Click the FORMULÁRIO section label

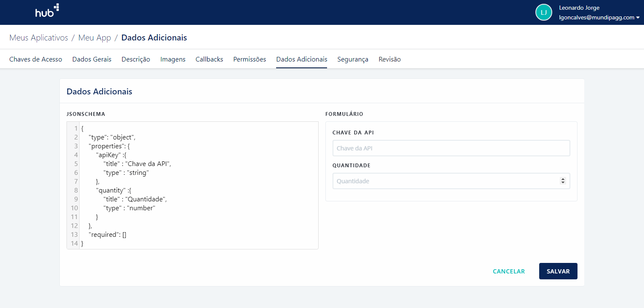(344, 114)
